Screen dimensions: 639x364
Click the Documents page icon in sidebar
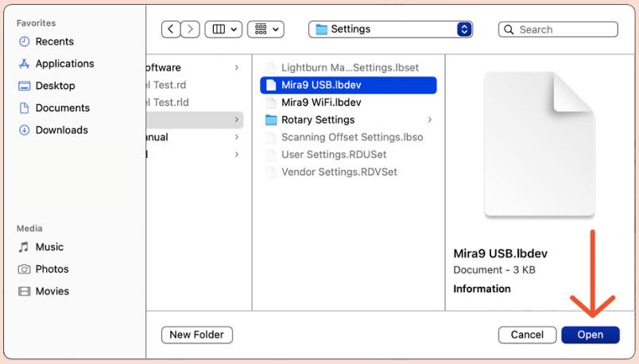coord(25,107)
